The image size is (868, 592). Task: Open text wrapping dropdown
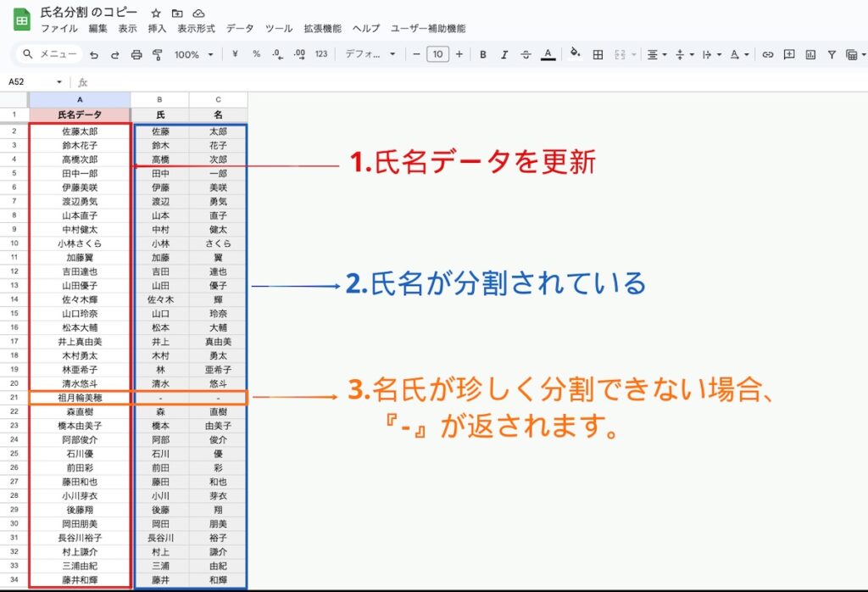711,54
